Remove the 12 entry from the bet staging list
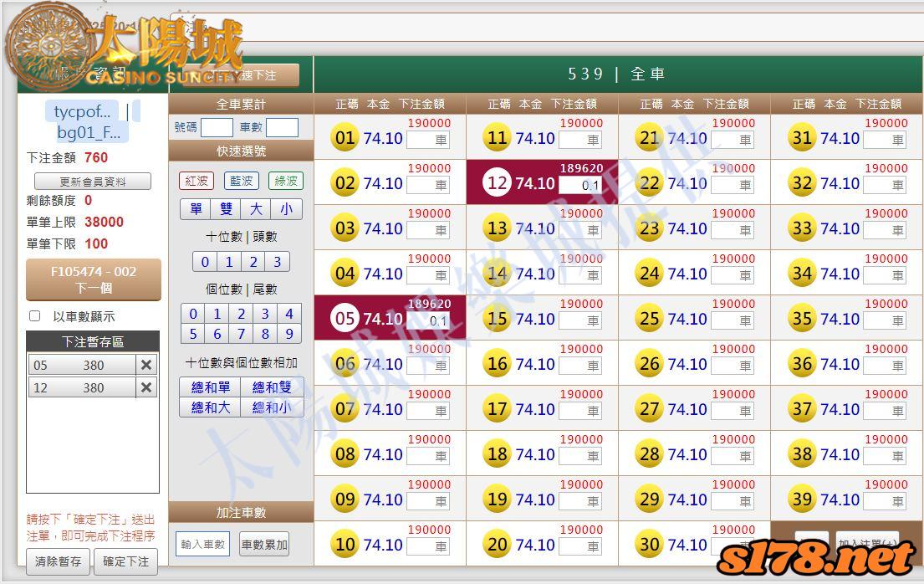The height and width of the screenshot is (584, 924). click(146, 387)
